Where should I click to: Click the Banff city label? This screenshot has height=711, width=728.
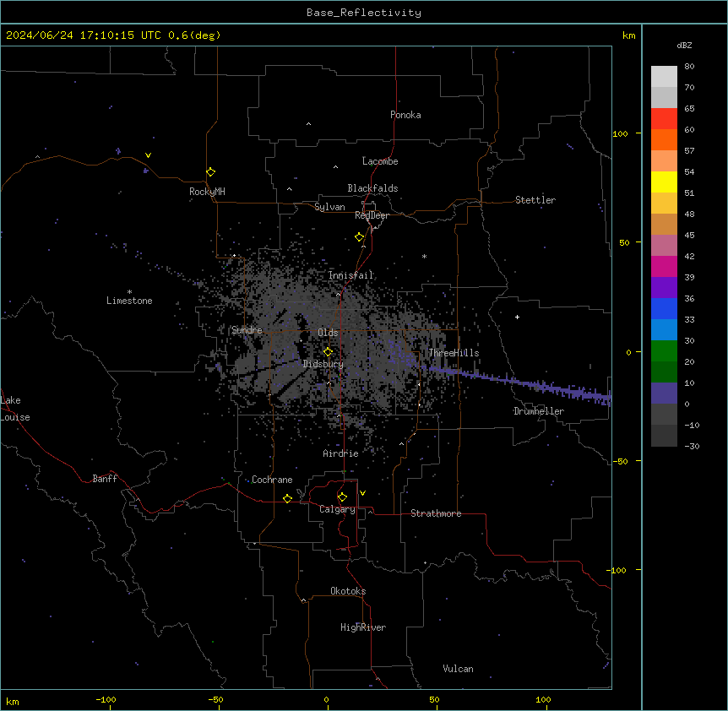pyautogui.click(x=105, y=479)
